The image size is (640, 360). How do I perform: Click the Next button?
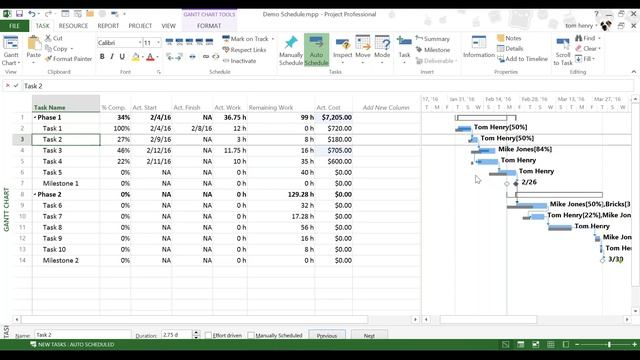point(369,335)
